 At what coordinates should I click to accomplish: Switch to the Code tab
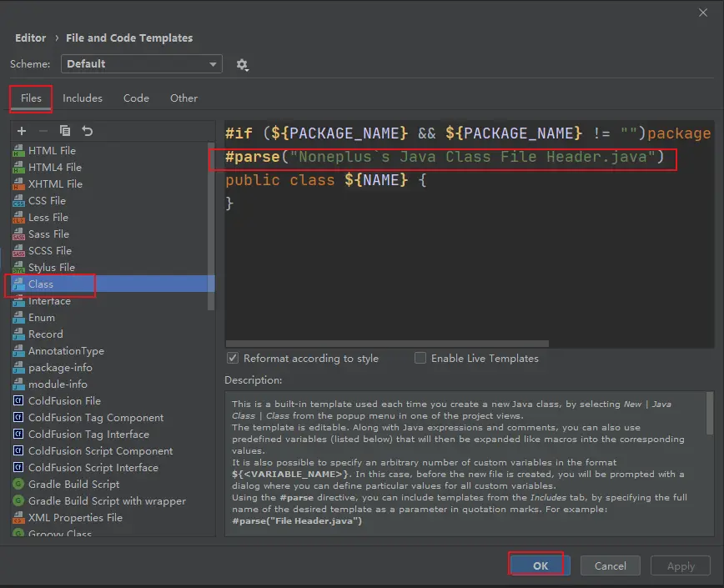pyautogui.click(x=136, y=98)
